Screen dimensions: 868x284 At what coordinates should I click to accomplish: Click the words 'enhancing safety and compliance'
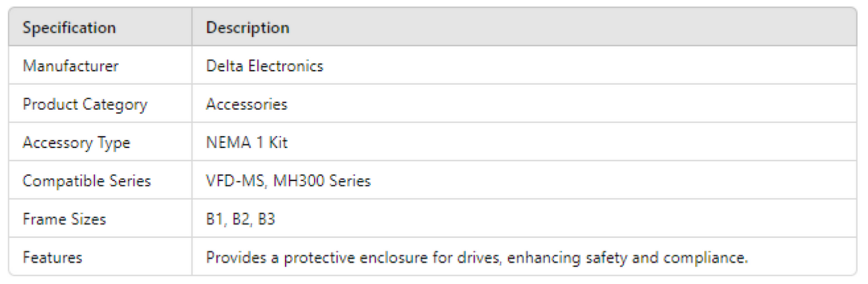point(627,257)
